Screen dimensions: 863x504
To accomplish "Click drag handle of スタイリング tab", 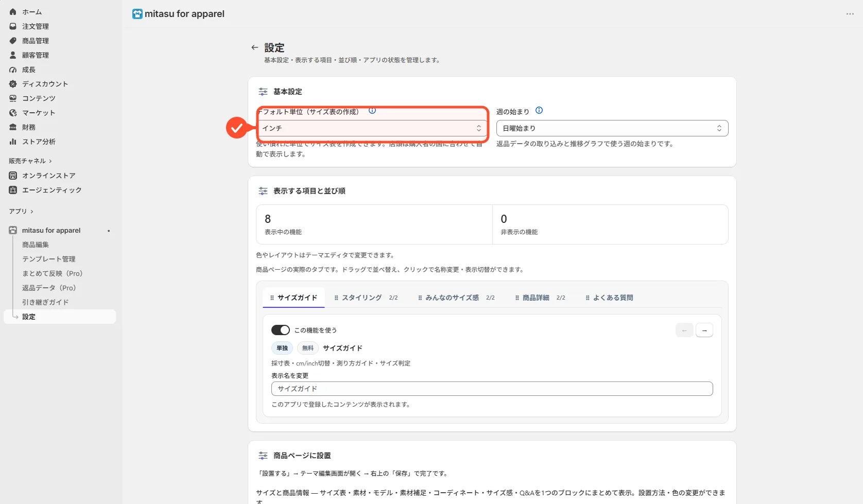I will click(336, 298).
